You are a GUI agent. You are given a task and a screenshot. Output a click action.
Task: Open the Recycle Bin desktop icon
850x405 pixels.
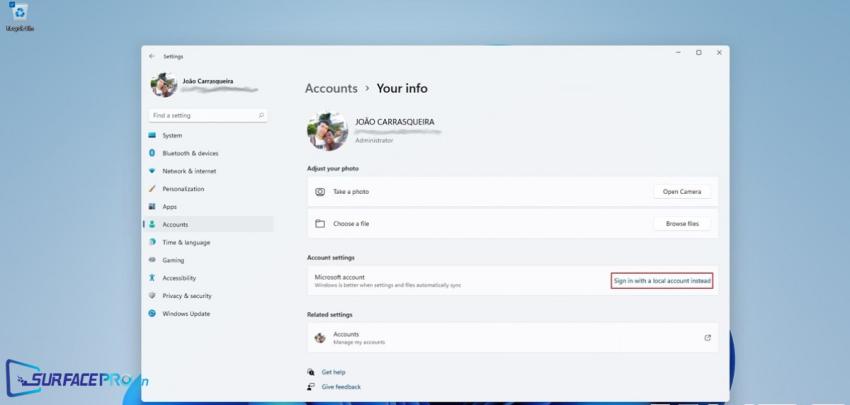20,16
